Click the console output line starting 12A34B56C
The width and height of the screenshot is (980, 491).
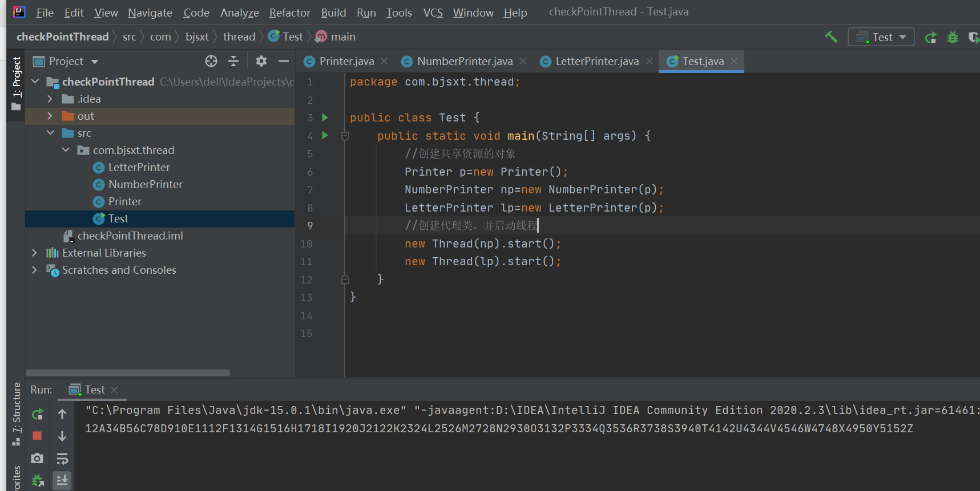point(499,428)
